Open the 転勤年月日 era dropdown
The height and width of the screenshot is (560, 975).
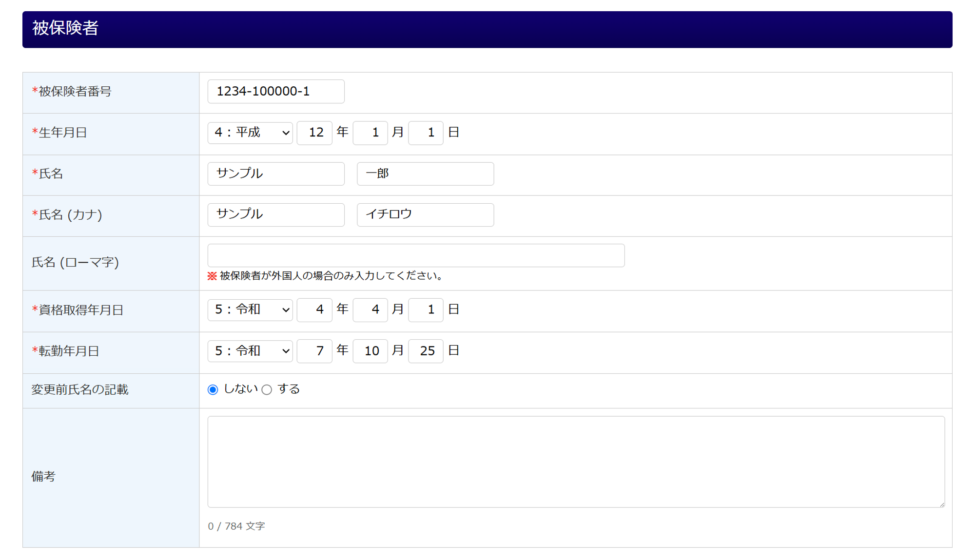[250, 351]
